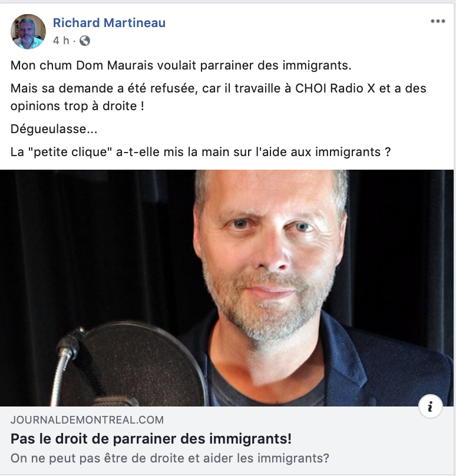Screen dimensions: 456x476
Task: Click the gray link card footer area
Action: click(227, 440)
